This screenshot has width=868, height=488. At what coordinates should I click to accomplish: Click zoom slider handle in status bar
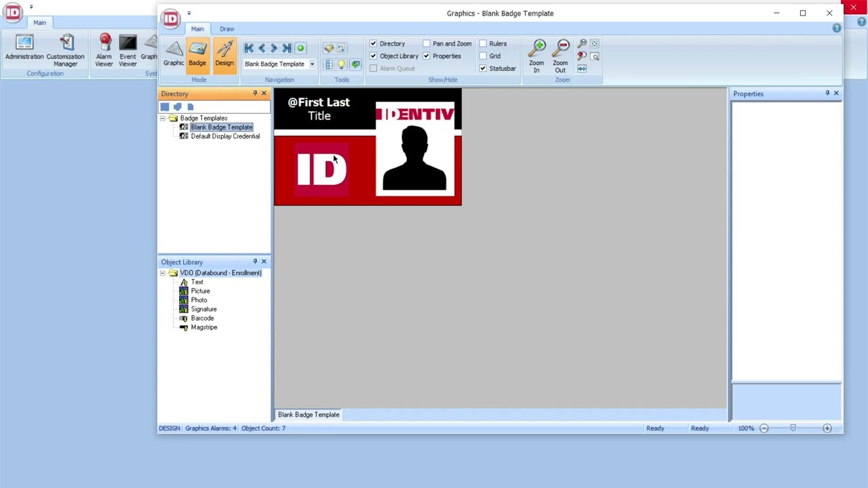[793, 428]
